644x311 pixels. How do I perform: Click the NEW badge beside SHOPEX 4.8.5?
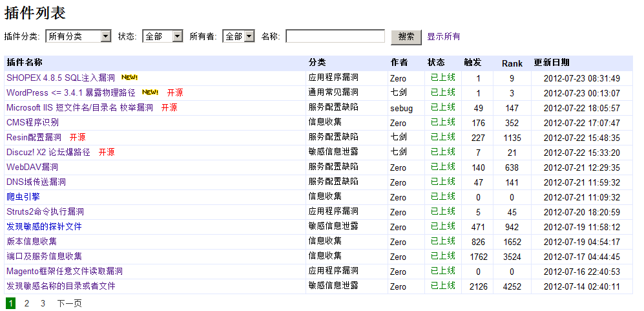(x=129, y=78)
